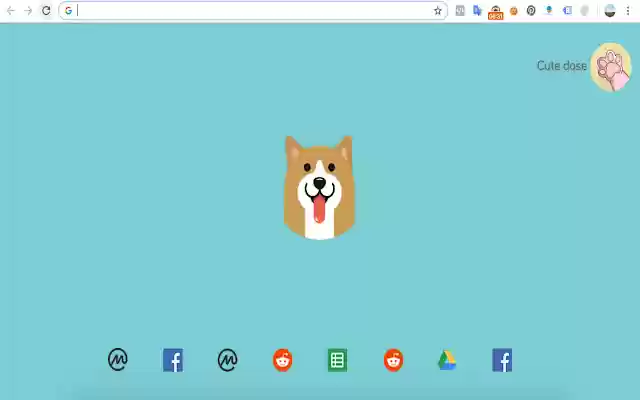Click the browser back arrow

[x=11, y=11]
